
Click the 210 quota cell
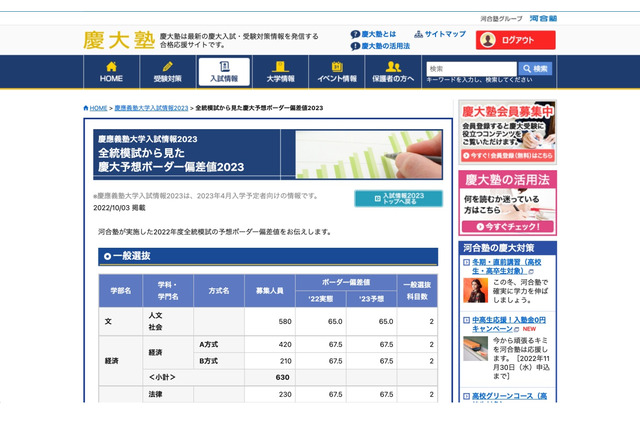click(270, 361)
